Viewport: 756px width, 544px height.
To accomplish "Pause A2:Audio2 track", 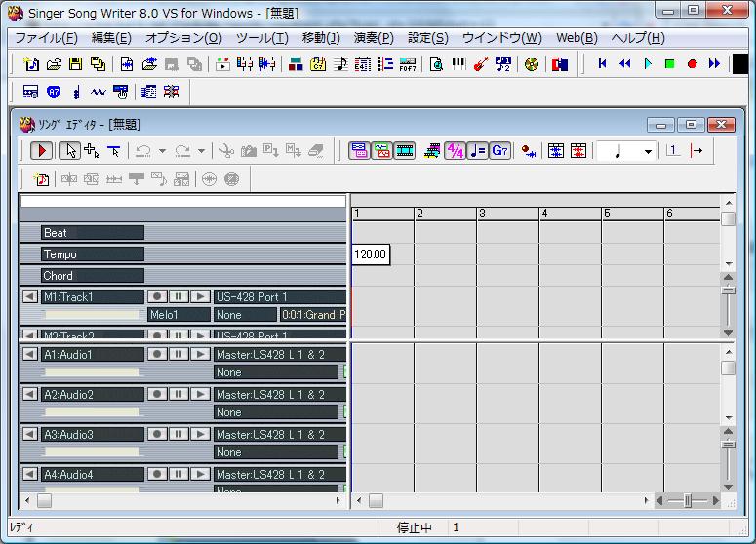I will tap(179, 394).
